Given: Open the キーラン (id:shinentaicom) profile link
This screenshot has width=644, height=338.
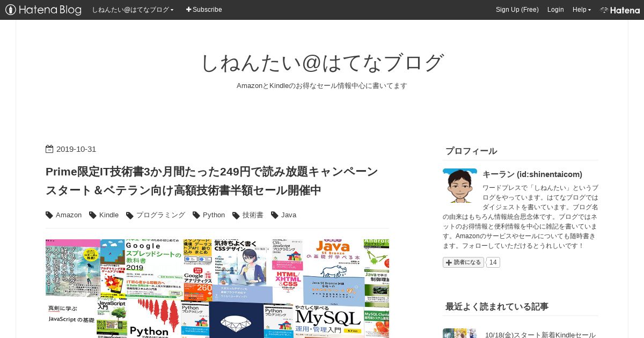Looking at the screenshot, I should [532, 174].
